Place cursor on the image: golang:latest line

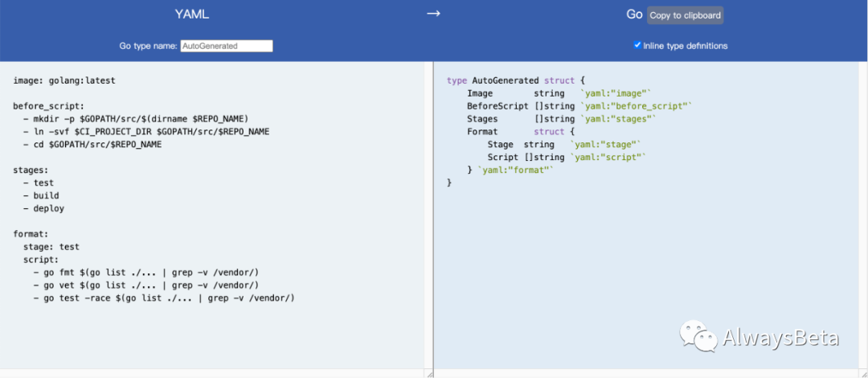click(64, 80)
